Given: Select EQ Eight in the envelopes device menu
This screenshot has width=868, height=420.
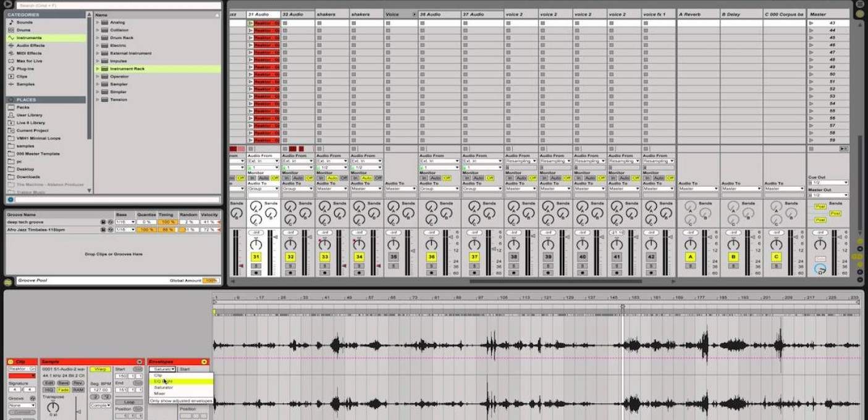Looking at the screenshot, I should (163, 381).
